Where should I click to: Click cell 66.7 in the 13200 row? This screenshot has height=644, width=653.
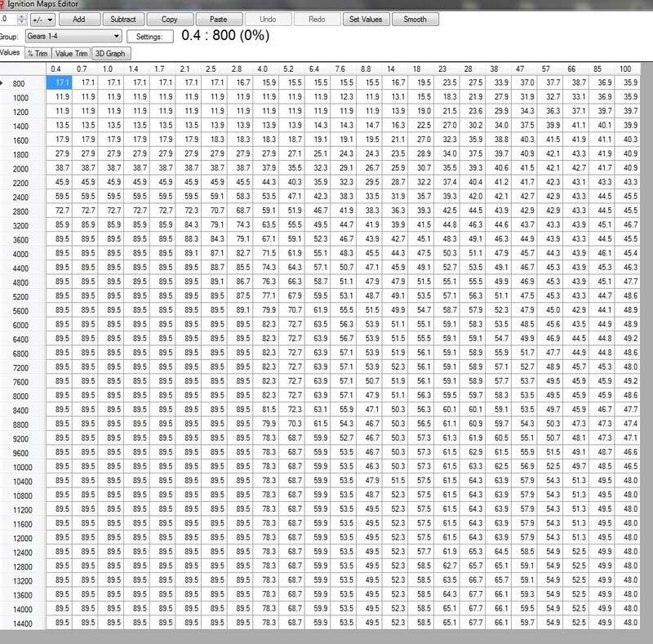pyautogui.click(x=473, y=580)
